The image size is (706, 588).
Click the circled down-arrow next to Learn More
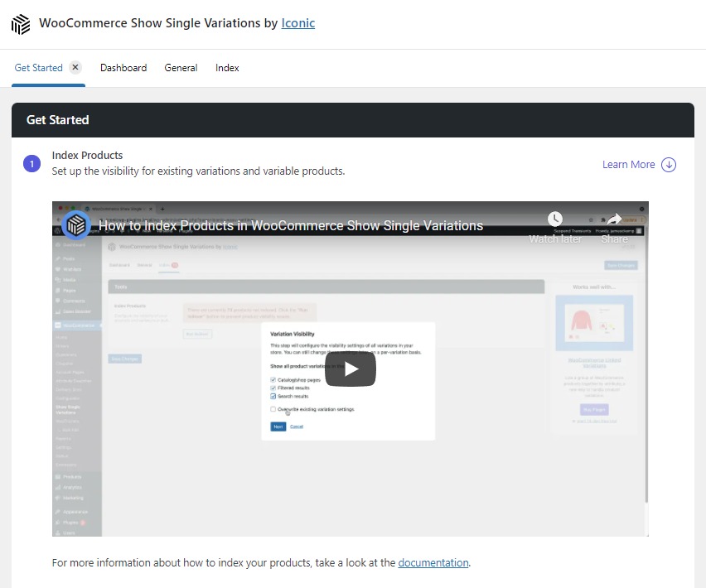[x=667, y=164]
